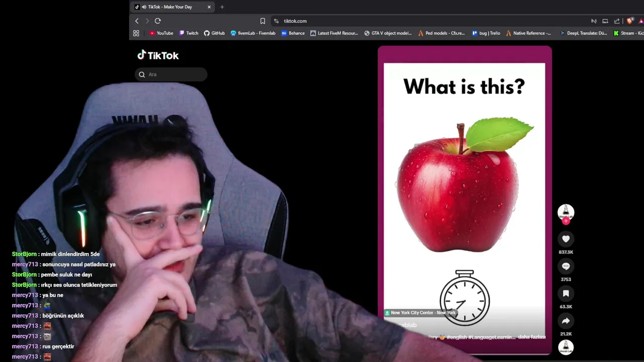The width and height of the screenshot is (644, 362).
Task: Click the 63.3K saves count
Action: pyautogui.click(x=566, y=306)
